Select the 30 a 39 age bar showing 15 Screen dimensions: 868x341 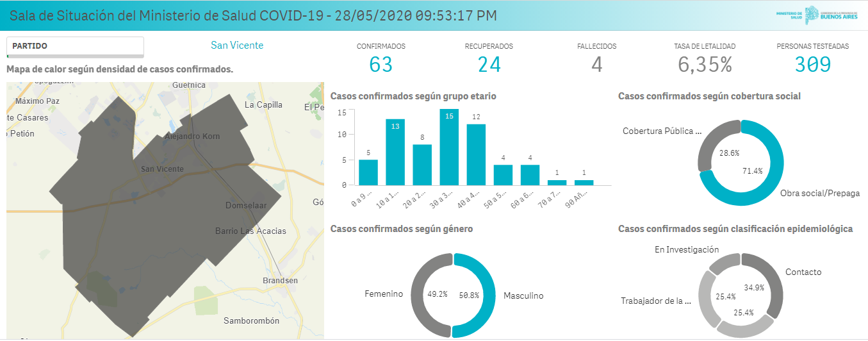coord(448,147)
